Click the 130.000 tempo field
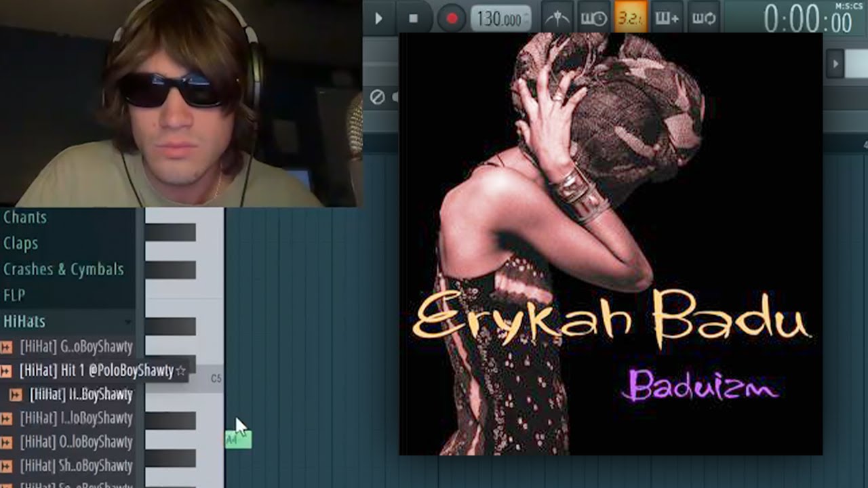 [501, 18]
